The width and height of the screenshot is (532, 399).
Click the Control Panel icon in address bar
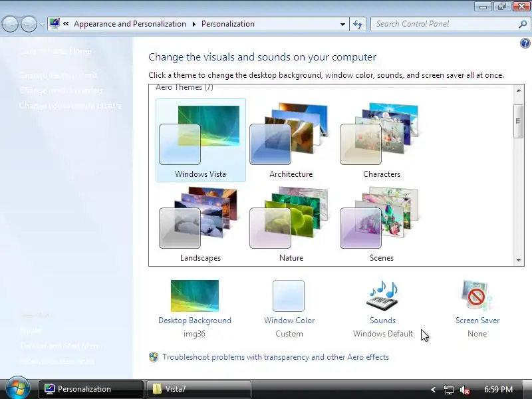[x=55, y=24]
